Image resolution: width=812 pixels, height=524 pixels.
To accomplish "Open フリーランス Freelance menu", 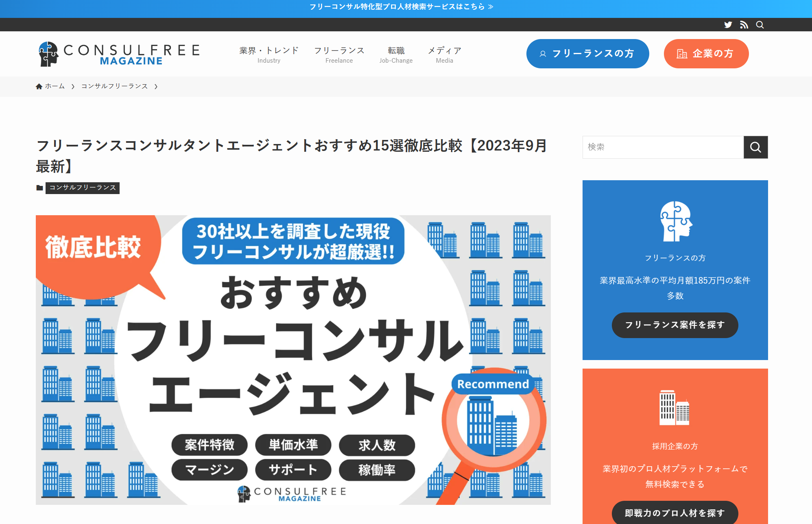I will (x=339, y=55).
